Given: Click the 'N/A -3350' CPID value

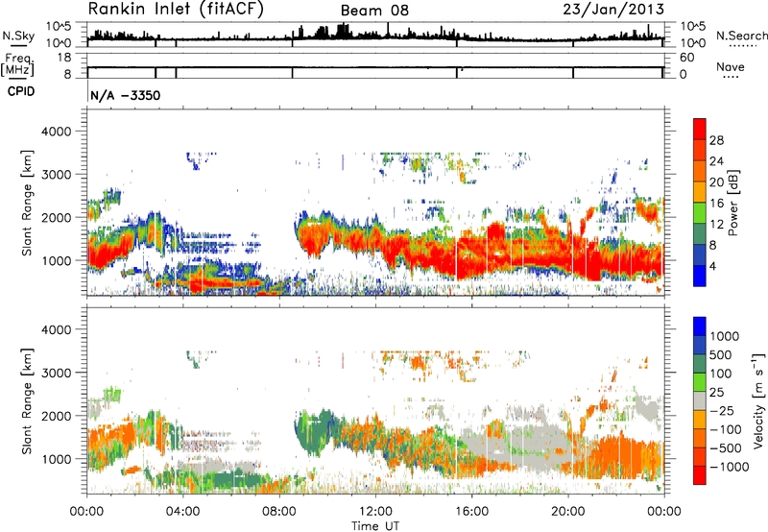Looking at the screenshot, I should (x=126, y=95).
